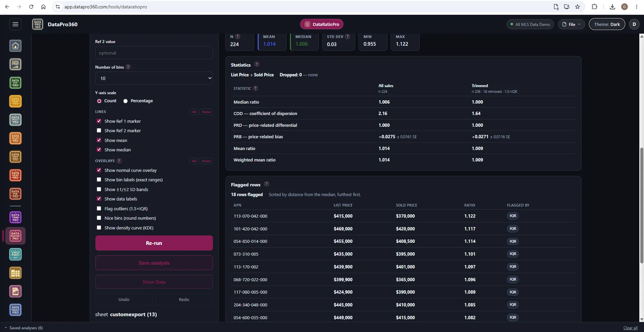
Task: Toggle Theme: Dark button
Action: pyautogui.click(x=607, y=24)
